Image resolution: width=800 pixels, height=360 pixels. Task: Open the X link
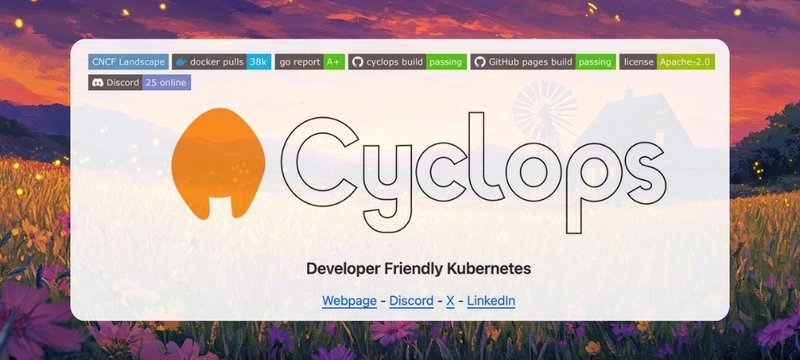tap(450, 301)
